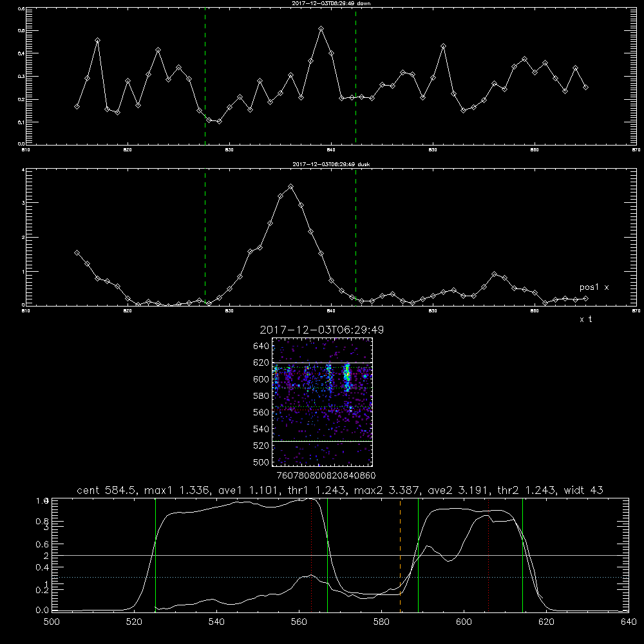
Task: Click y-axis label 620 beside the spectrogram
Action: coord(261,363)
